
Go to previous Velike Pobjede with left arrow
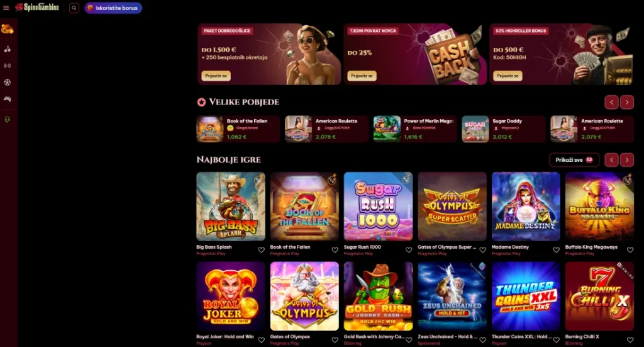[x=611, y=103]
